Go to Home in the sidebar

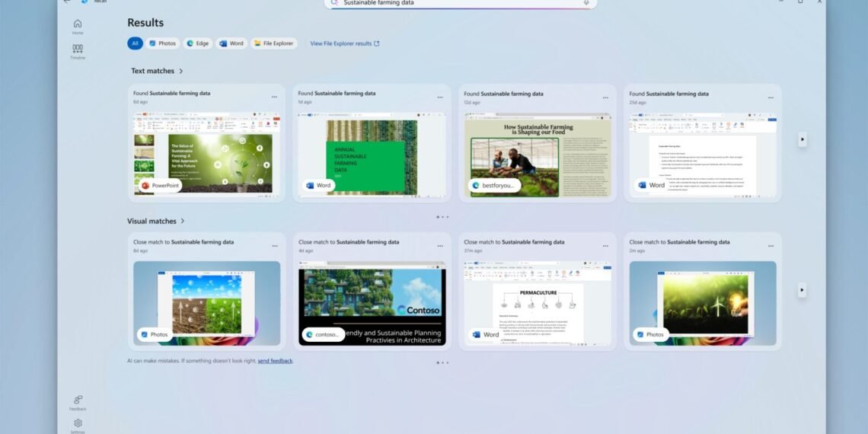coord(78,27)
